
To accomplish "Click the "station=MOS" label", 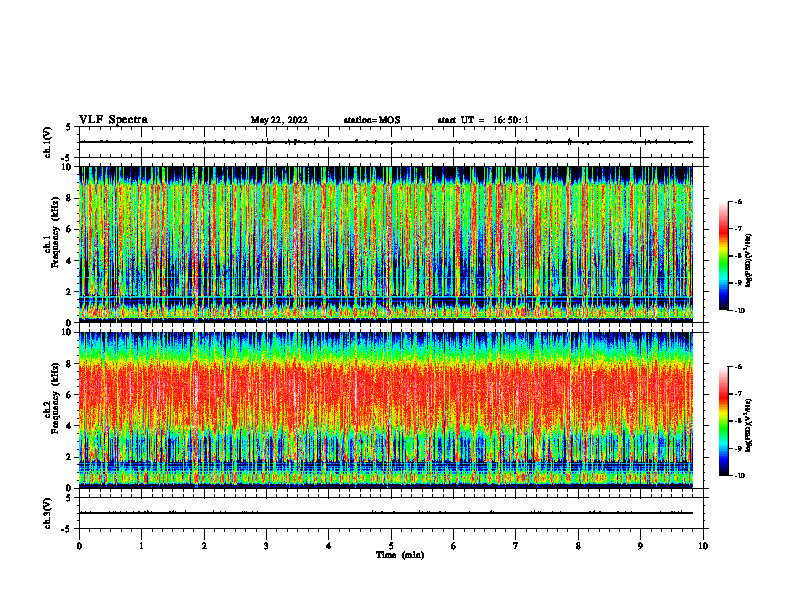I will coord(372,120).
